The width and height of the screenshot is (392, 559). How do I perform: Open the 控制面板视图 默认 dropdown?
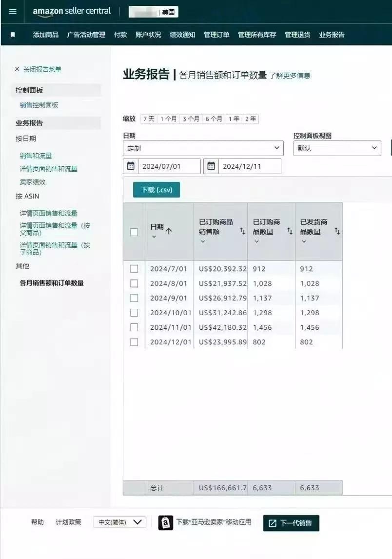pyautogui.click(x=337, y=148)
